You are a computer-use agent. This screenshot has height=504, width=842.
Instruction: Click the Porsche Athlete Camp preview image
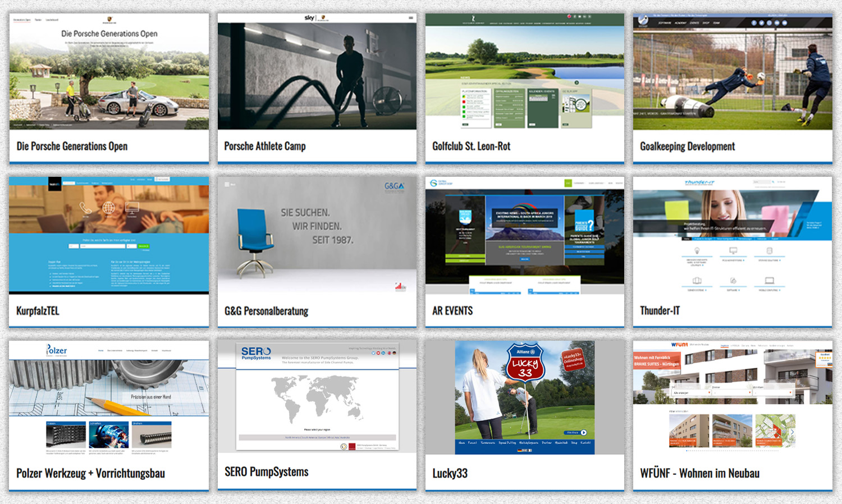(317, 72)
